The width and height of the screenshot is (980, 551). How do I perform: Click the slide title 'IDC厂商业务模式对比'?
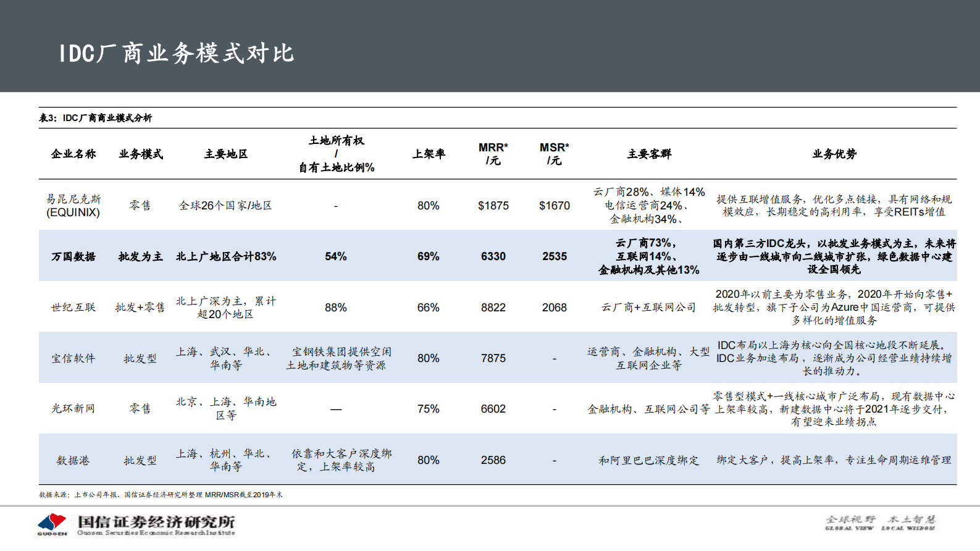(177, 53)
